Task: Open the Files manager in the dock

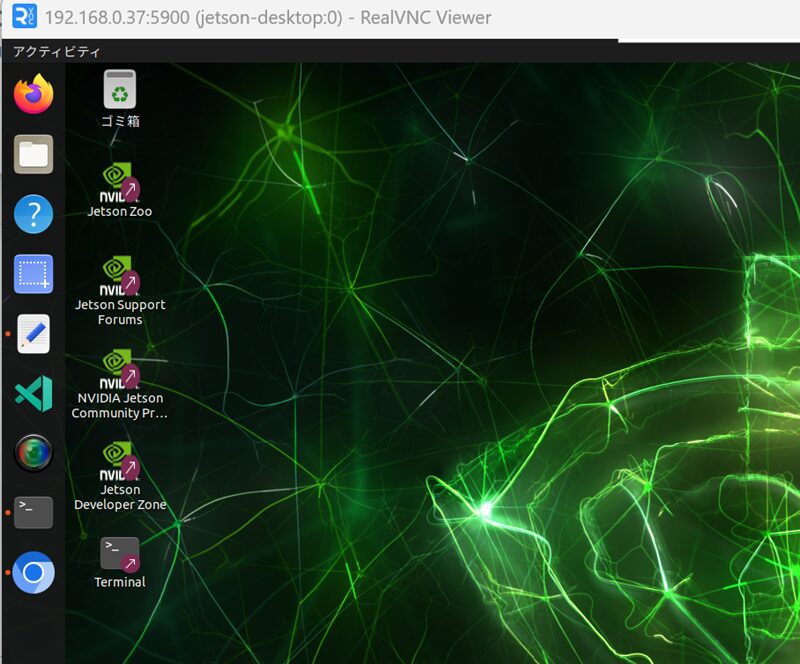Action: [x=33, y=154]
